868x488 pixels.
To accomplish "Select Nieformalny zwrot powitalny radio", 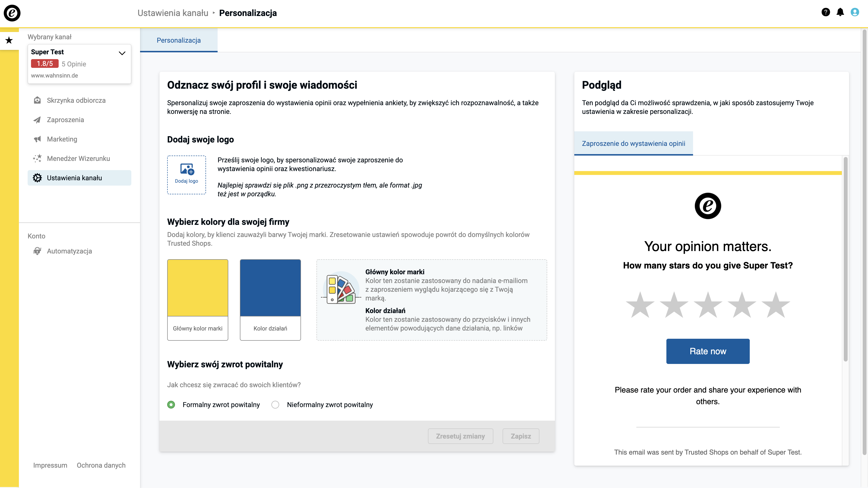I will [x=275, y=405].
